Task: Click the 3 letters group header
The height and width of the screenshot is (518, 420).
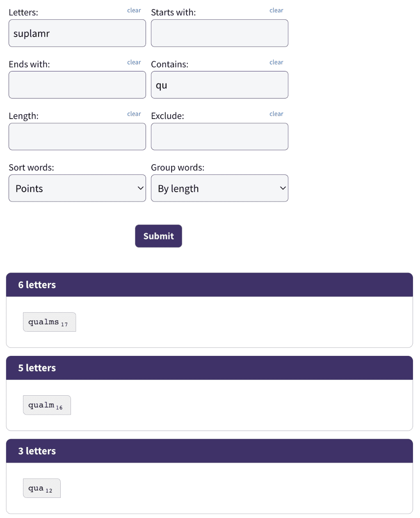Action: pos(209,451)
